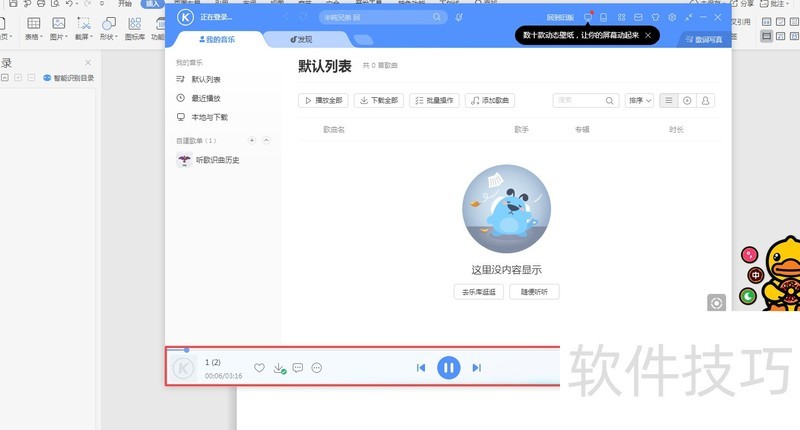Click the magnifier in the top search bar
800x430 pixels.
tap(437, 17)
